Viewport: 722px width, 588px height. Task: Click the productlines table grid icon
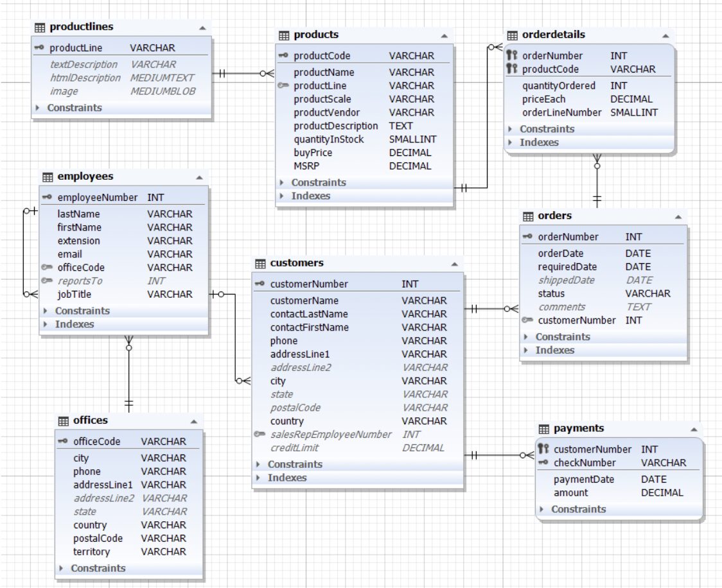pos(40,28)
